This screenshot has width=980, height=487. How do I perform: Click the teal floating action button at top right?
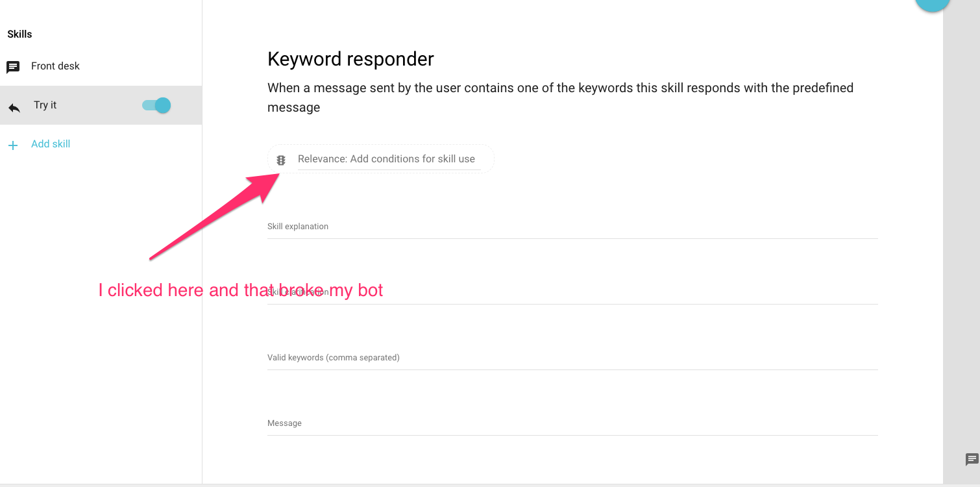coord(933,3)
